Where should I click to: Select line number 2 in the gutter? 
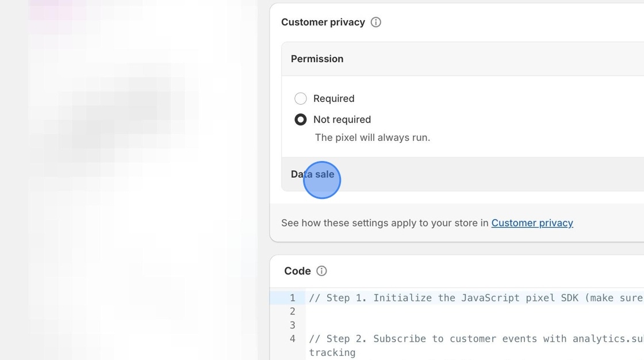point(292,311)
